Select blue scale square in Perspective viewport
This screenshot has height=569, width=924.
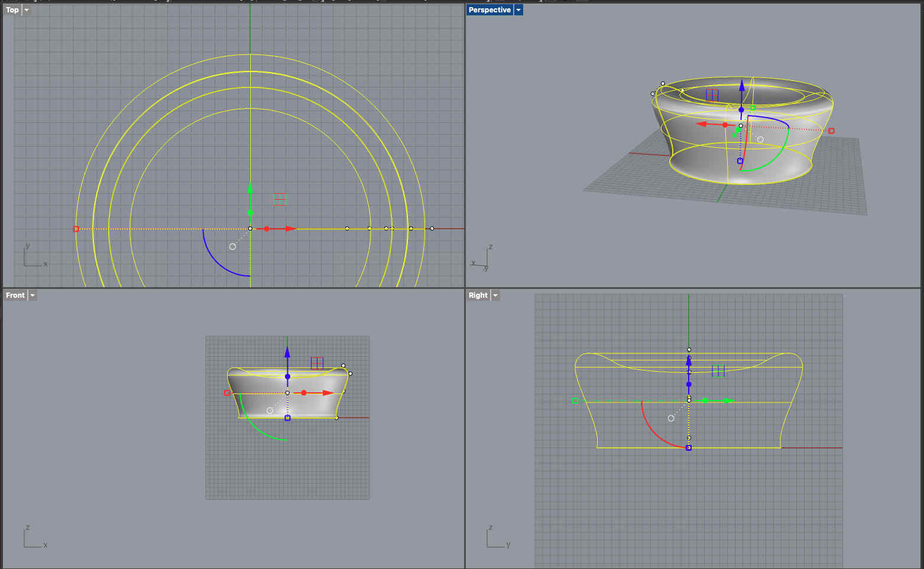[x=740, y=161]
